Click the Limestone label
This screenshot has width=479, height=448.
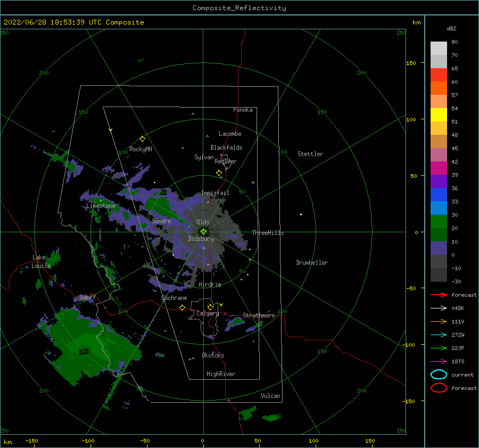click(x=101, y=206)
